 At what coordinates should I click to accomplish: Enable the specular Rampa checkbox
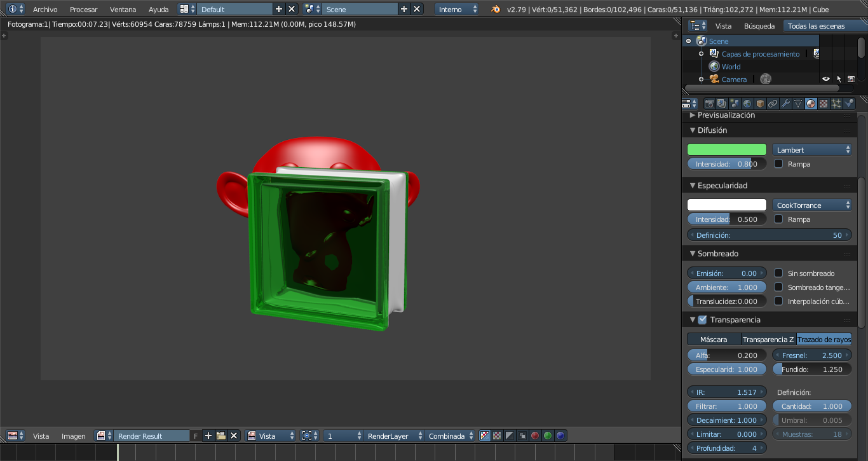point(778,219)
